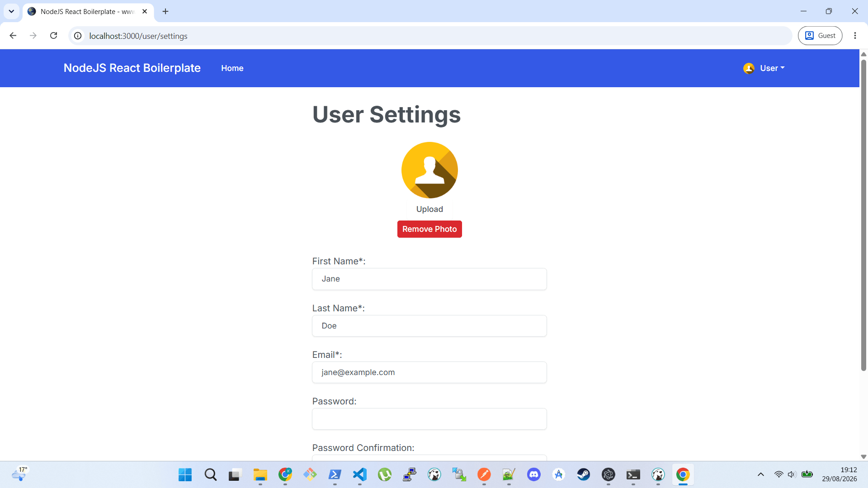Close the NodeJS React Boilerplate tab
Viewport: 868px width, 488px height.
[145, 11]
